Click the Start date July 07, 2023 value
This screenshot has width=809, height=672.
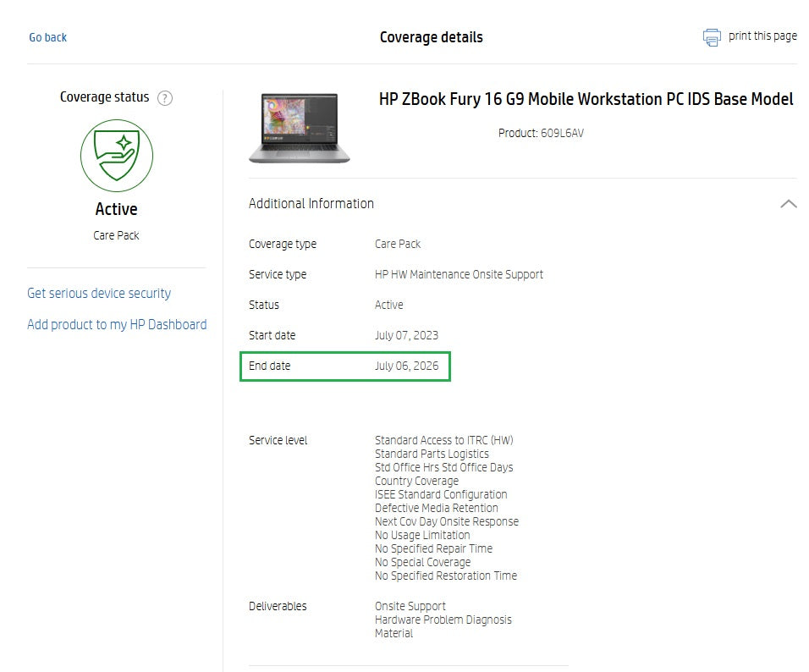(x=407, y=335)
